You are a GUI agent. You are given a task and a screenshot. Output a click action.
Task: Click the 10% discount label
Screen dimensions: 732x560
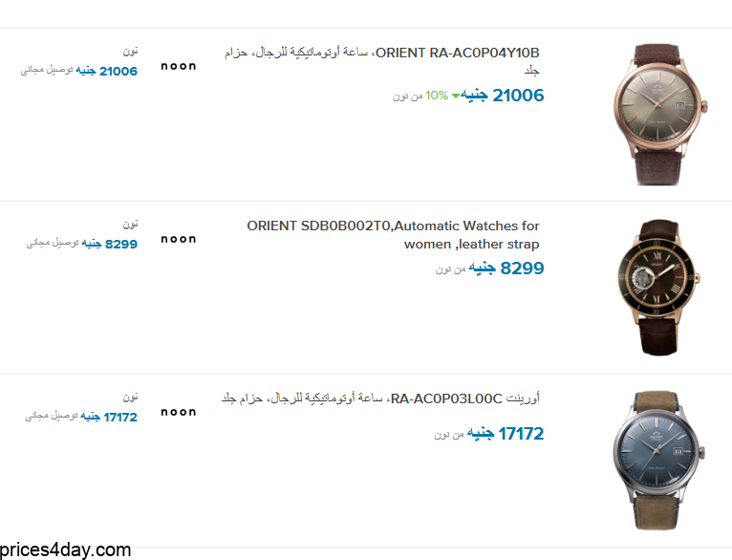pyautogui.click(x=437, y=96)
